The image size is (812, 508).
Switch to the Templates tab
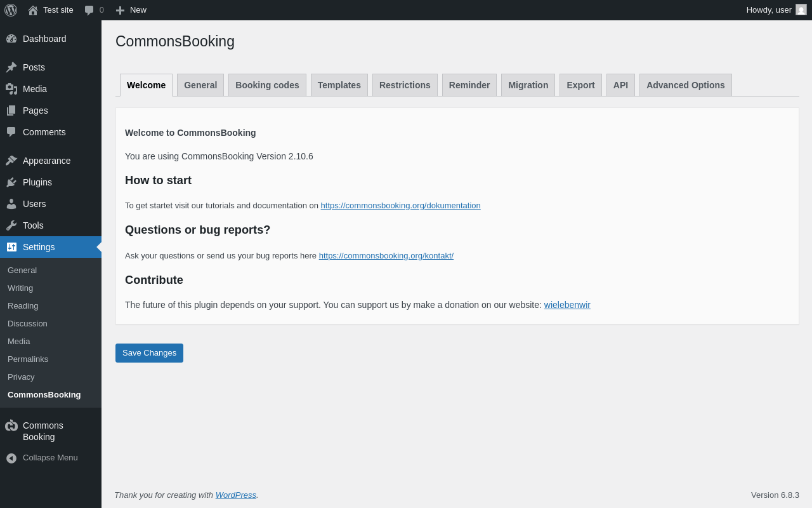point(339,85)
